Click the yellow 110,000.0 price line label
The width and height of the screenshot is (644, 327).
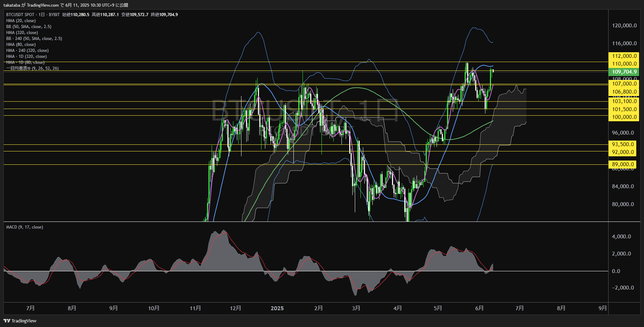624,64
